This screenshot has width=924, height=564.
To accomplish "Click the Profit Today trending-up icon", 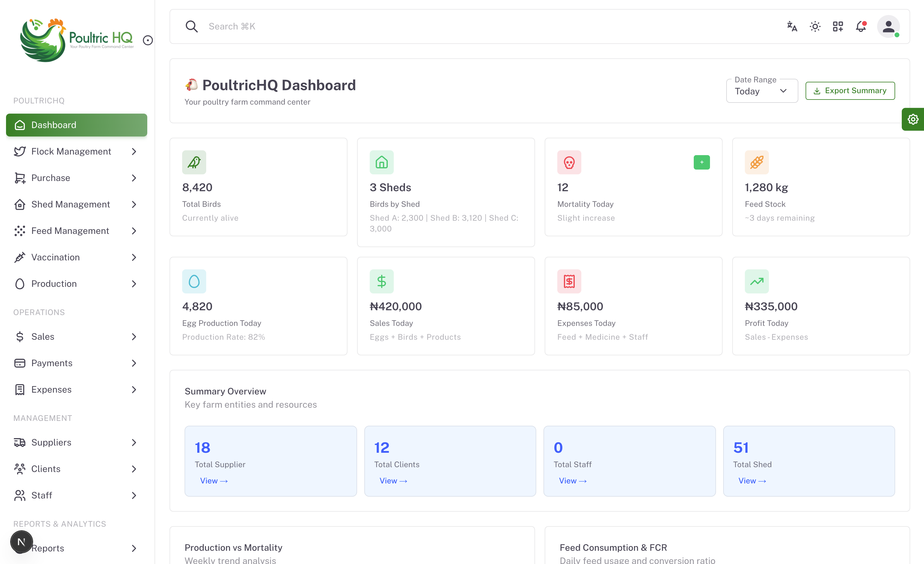I will click(x=756, y=281).
